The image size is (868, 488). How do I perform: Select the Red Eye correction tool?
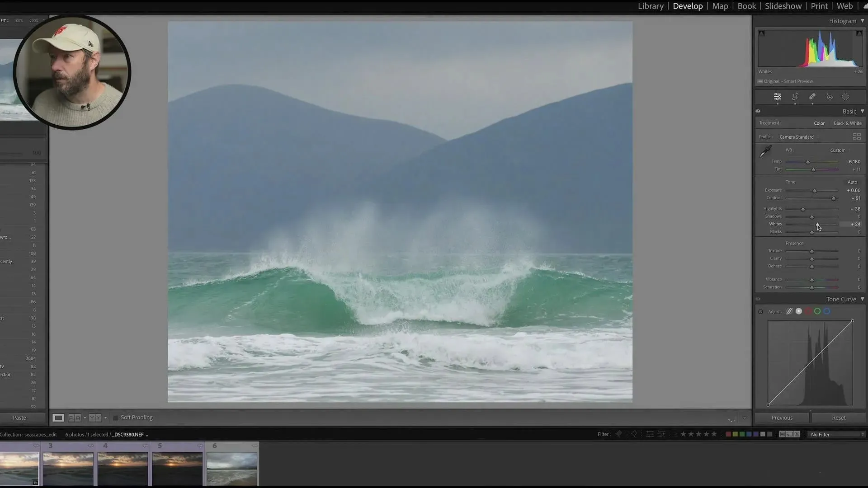(829, 97)
